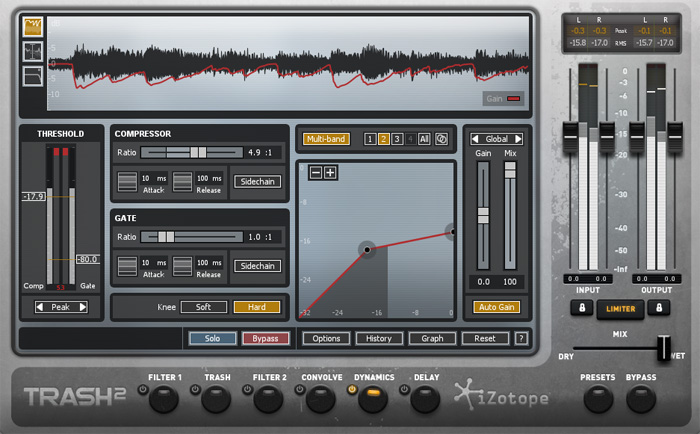The width and height of the screenshot is (700, 434).
Task: Zoom out with the minus button on curve graph
Action: pyautogui.click(x=316, y=172)
